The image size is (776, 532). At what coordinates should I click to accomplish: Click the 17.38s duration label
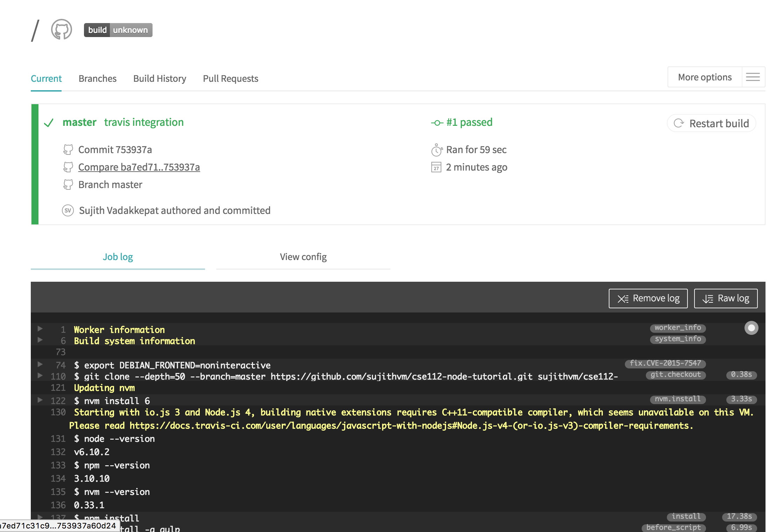point(739,517)
